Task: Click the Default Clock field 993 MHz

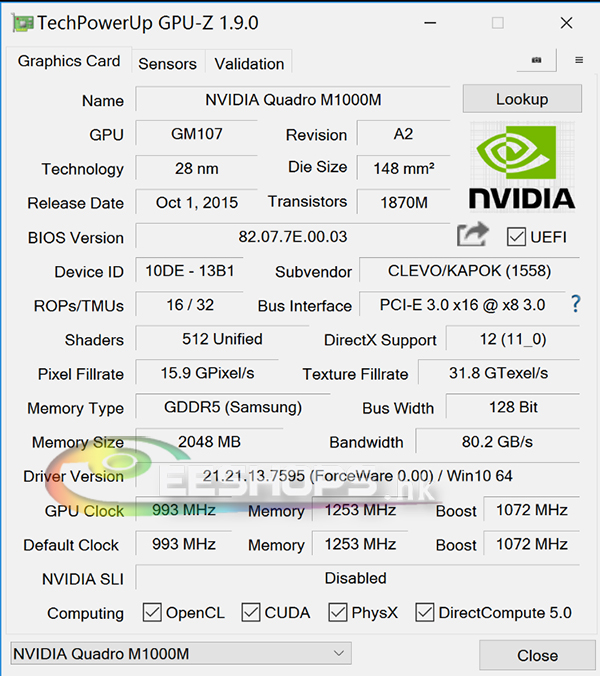Action: point(184,544)
